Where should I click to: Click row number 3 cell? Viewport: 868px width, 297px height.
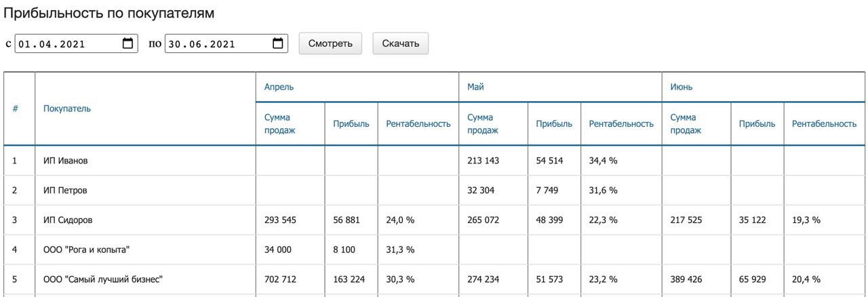19,220
